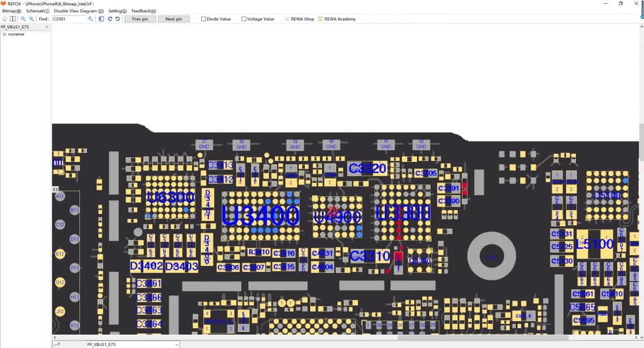Open the PP_VBUS1_E75 dropdown at bottom
The height and width of the screenshot is (348, 644).
(x=177, y=344)
